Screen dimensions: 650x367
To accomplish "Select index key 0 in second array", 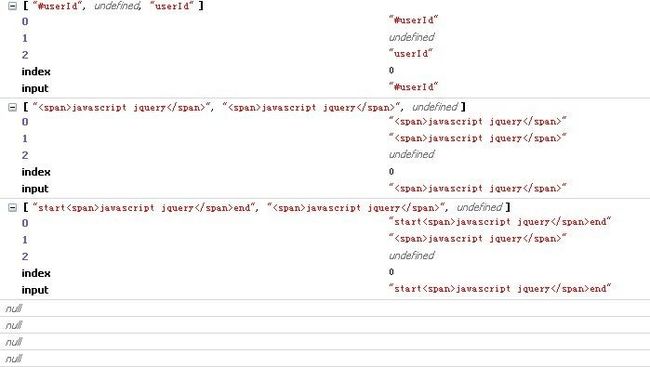I will (25, 122).
